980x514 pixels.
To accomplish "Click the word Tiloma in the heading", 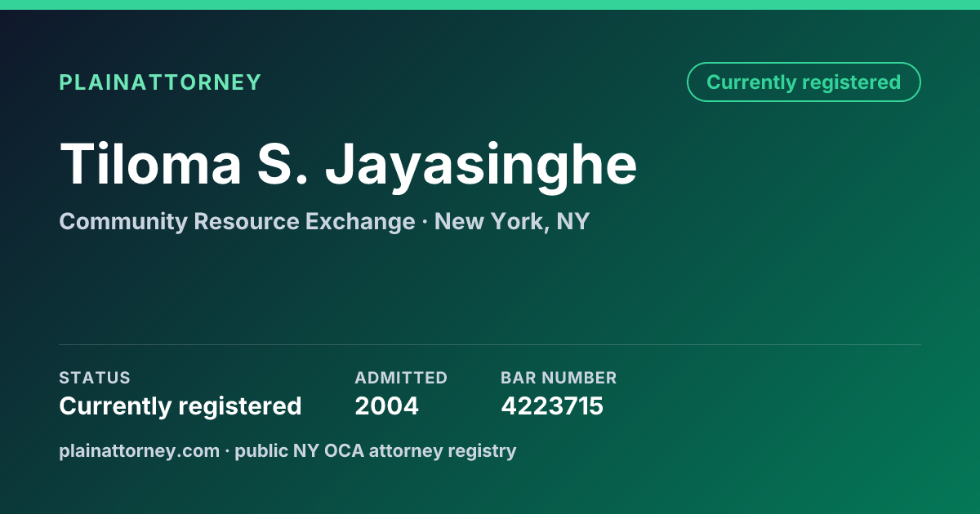I will pyautogui.click(x=150, y=164).
